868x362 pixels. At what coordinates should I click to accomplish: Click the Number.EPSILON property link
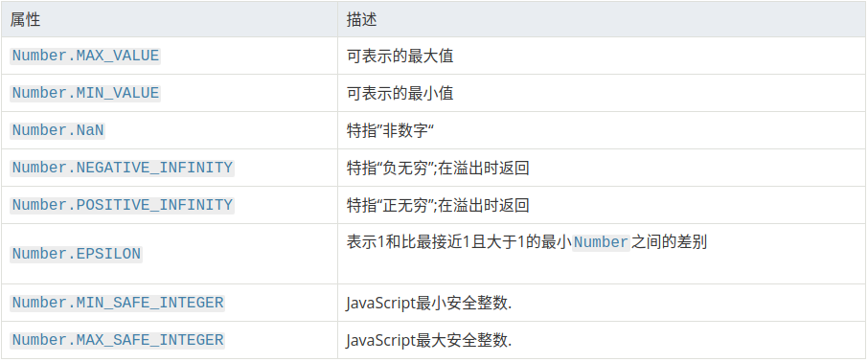pos(77,254)
